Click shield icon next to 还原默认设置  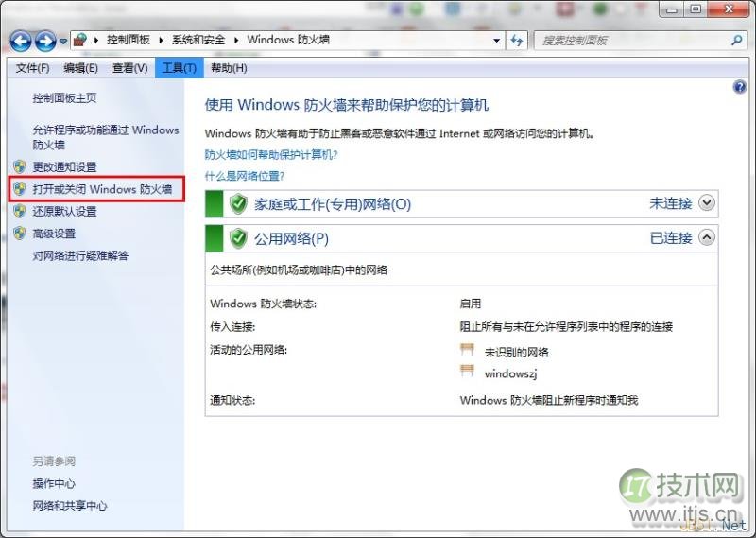point(19,211)
